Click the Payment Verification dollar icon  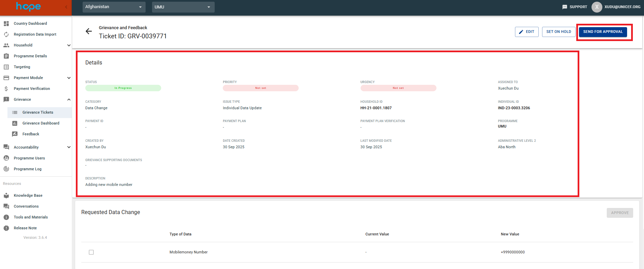pyautogui.click(x=6, y=89)
